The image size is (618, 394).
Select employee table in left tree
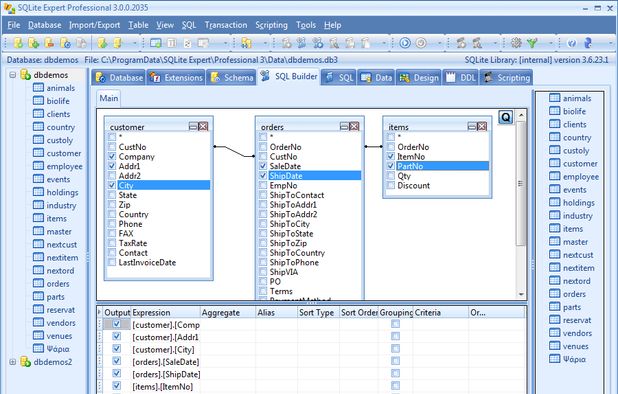coord(64,166)
